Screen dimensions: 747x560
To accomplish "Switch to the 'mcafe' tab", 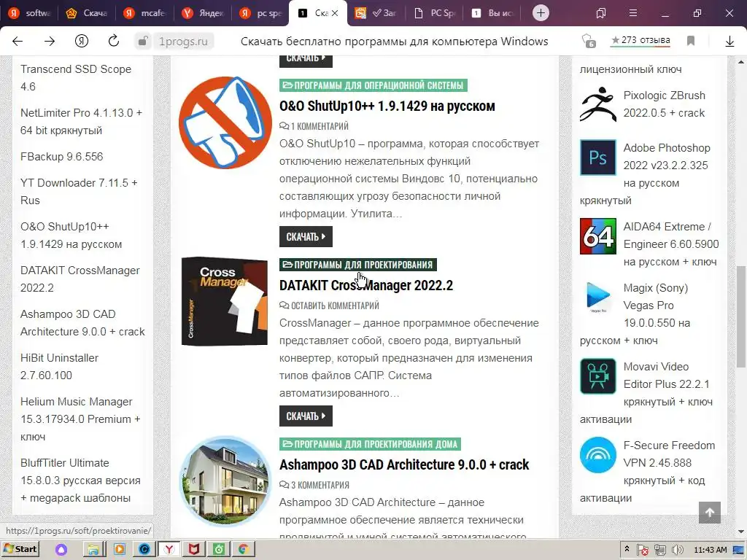I will tap(145, 13).
